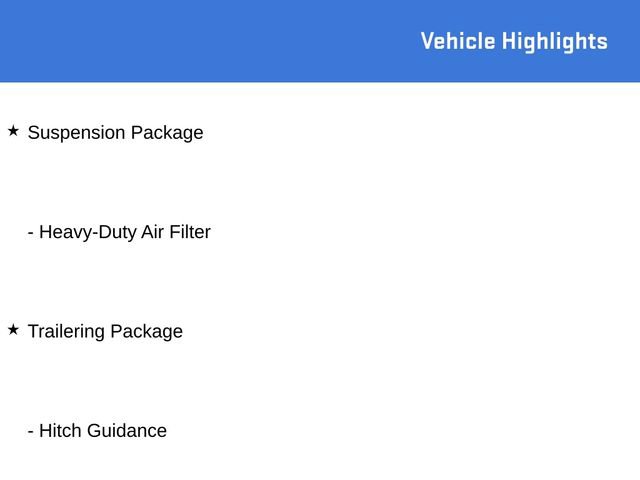
Task: Select the Hitch Guidance item
Action: point(97,430)
